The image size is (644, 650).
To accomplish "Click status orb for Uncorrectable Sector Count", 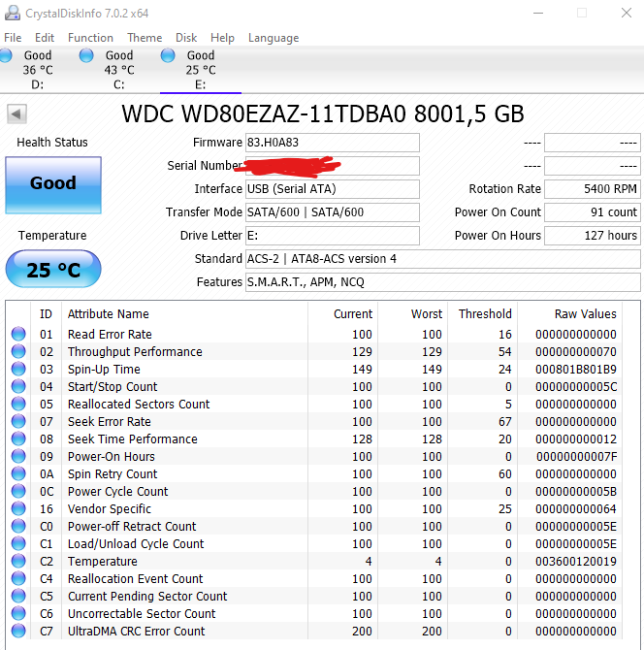I will pos(18,613).
